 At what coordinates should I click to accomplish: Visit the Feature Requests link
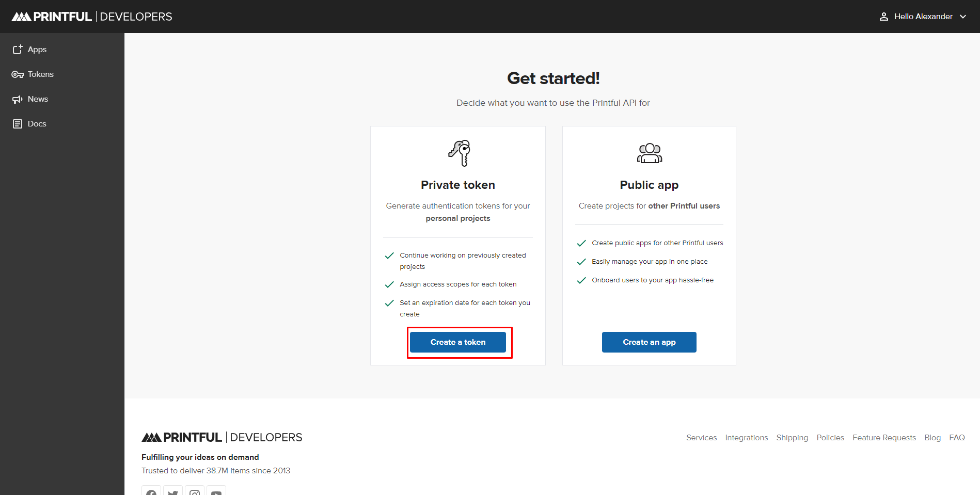click(x=884, y=438)
